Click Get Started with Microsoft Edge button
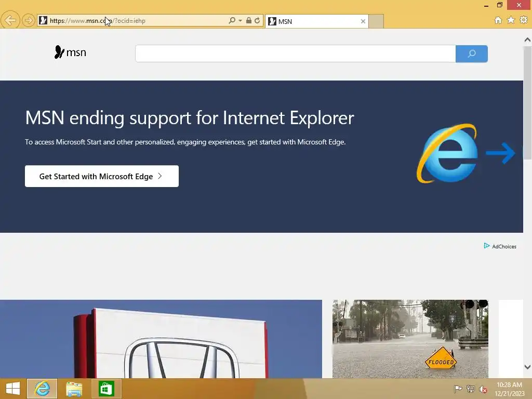 coord(102,176)
